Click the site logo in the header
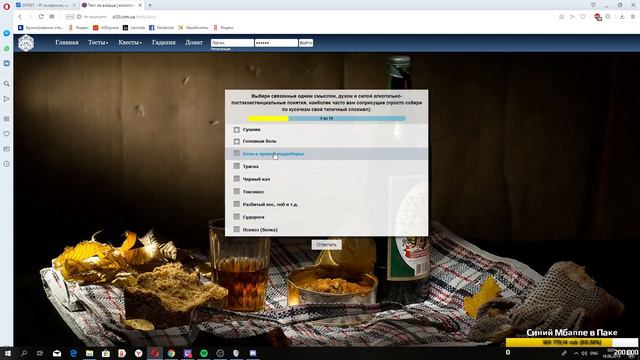Viewport: 640px width, 360px height. [26, 43]
